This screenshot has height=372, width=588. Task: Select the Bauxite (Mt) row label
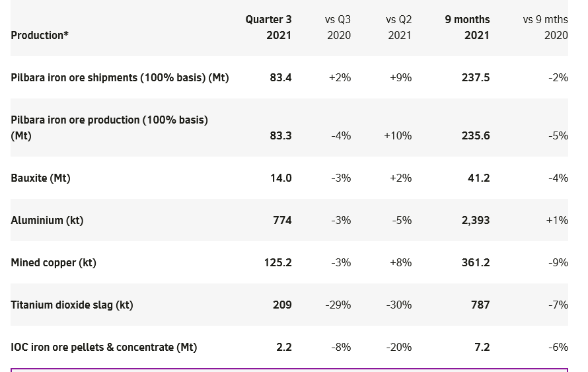(x=40, y=178)
